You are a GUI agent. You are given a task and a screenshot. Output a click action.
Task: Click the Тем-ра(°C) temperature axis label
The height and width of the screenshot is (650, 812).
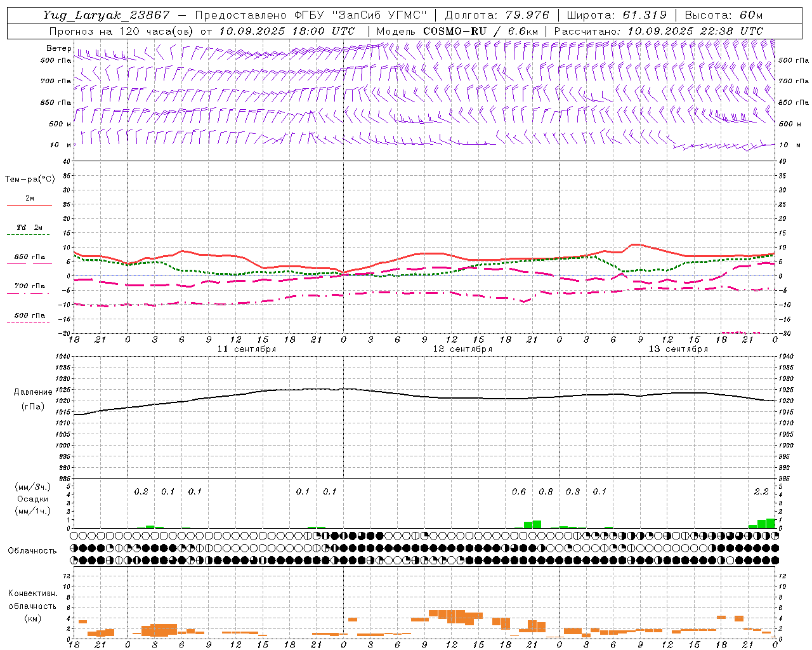tap(30, 180)
